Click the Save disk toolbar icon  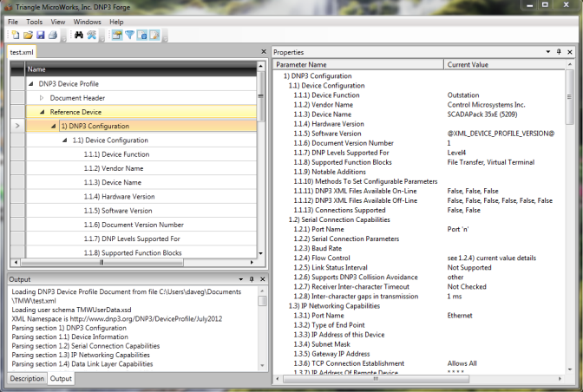pos(40,36)
